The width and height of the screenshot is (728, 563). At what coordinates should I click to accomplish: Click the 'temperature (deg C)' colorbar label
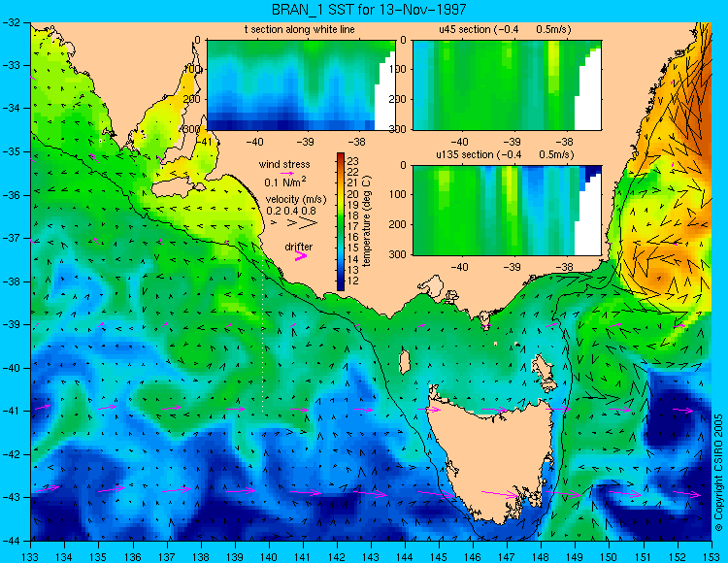coord(367,221)
